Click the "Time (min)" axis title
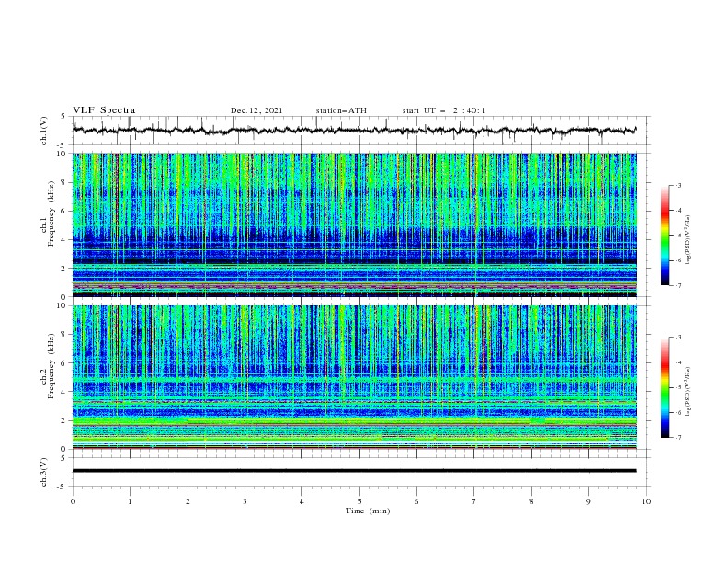 [368, 511]
